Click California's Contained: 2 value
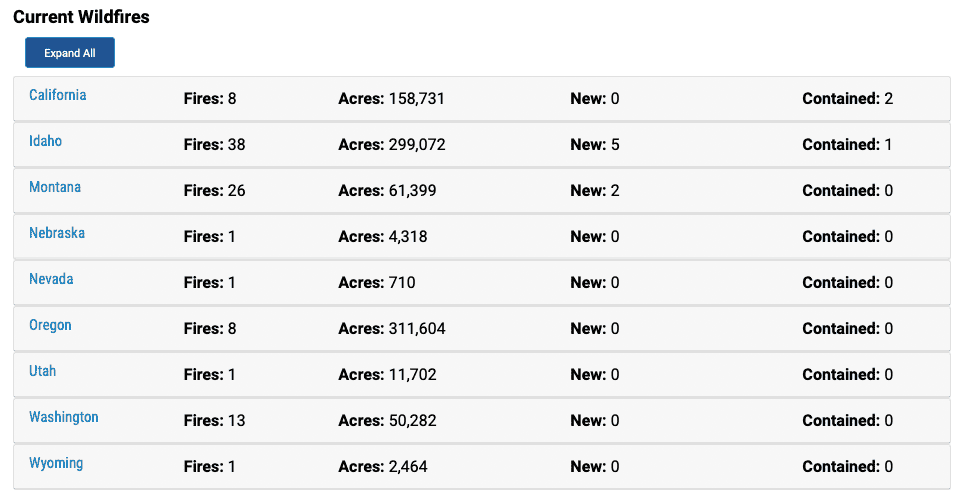Screen dimensions: 962x500 click(x=847, y=99)
